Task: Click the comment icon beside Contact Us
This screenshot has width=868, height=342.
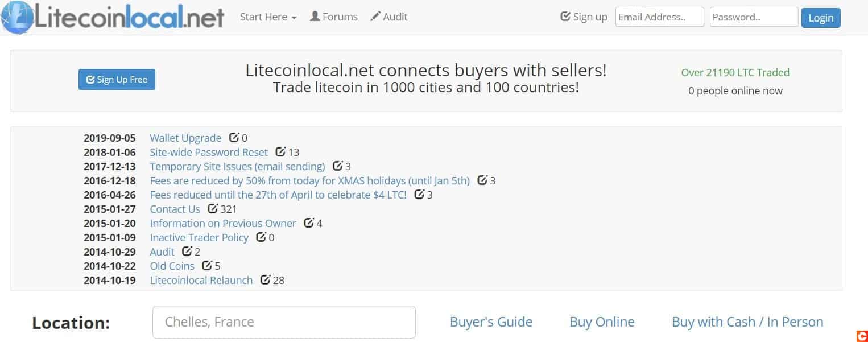Action: pyautogui.click(x=213, y=208)
